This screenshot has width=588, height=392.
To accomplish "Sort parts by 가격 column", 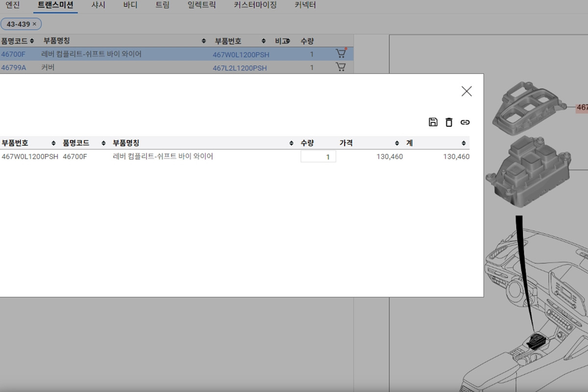I will pos(397,143).
